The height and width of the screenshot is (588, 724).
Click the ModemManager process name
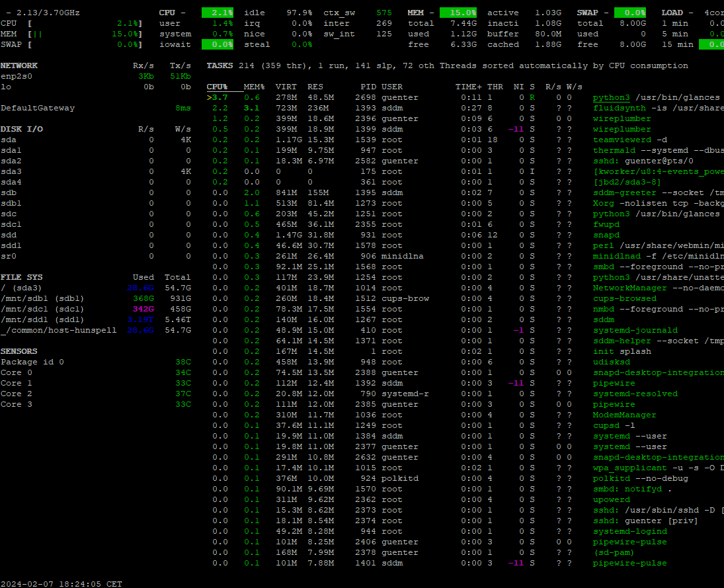(x=625, y=415)
